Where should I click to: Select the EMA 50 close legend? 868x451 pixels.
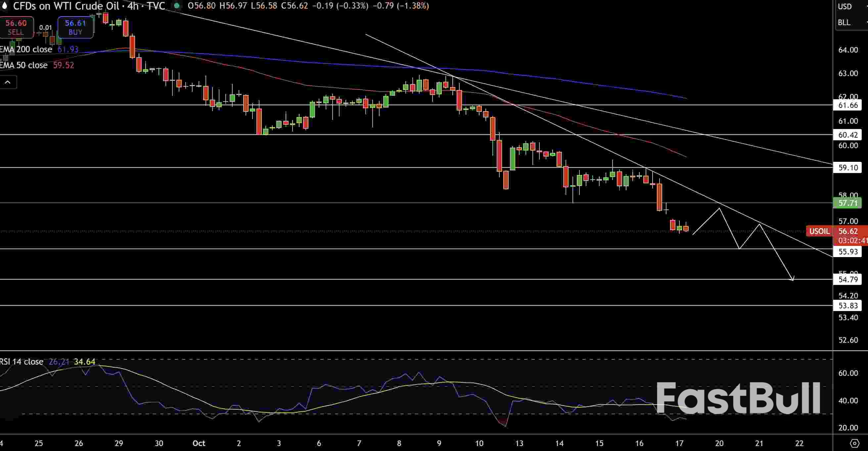pyautogui.click(x=23, y=65)
